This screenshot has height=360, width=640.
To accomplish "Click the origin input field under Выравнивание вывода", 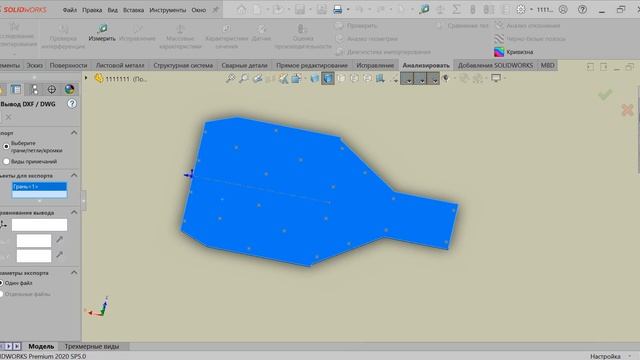I will (39, 224).
